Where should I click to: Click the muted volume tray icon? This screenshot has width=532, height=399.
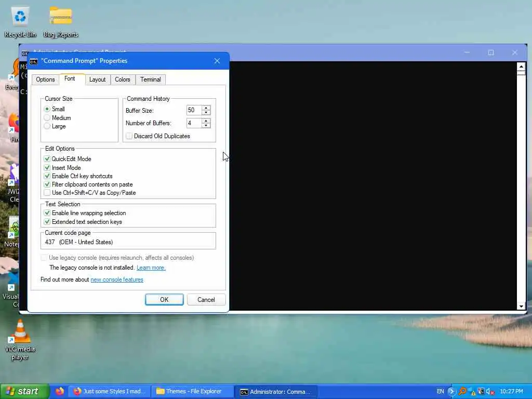pyautogui.click(x=490, y=392)
